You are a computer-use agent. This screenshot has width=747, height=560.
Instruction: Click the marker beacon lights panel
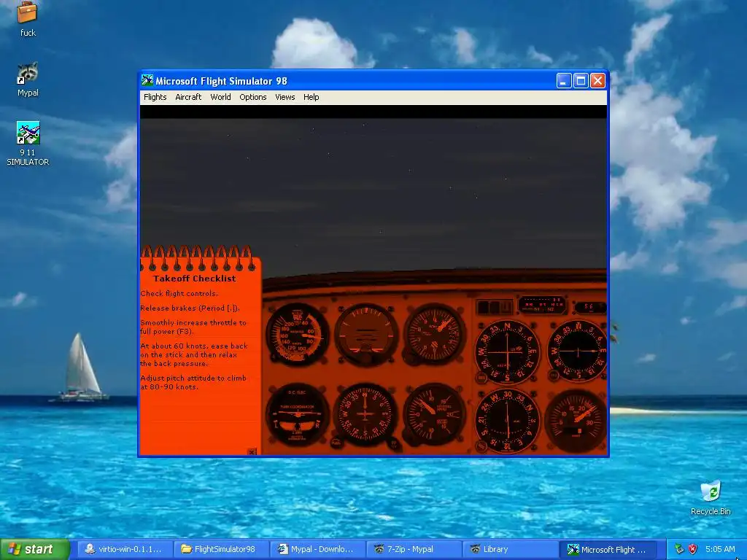495,307
